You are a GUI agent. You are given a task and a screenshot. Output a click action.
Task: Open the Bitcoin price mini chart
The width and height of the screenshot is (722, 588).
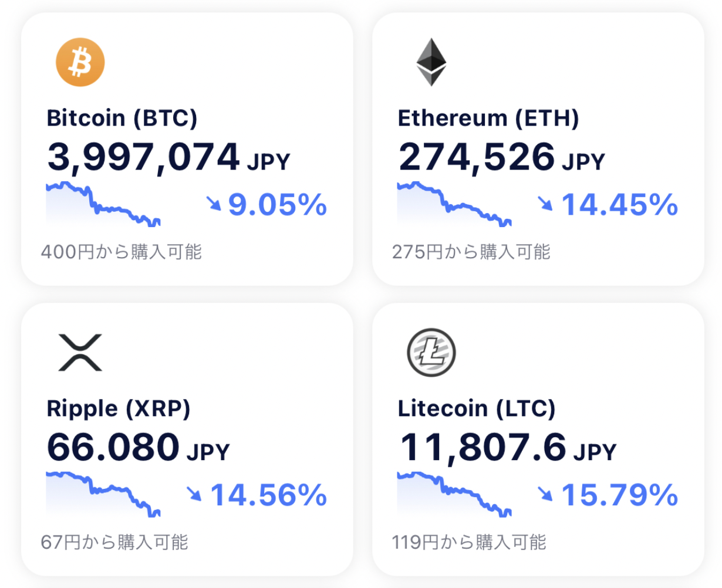[103, 204]
